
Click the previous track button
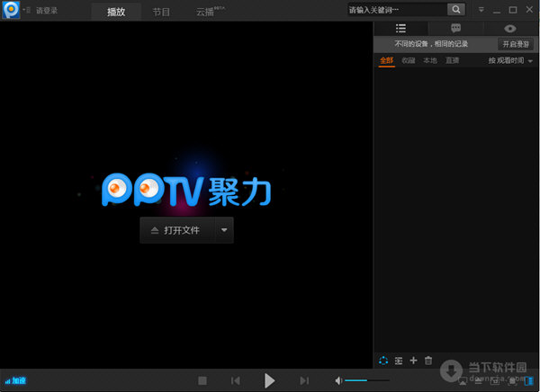coord(236,380)
